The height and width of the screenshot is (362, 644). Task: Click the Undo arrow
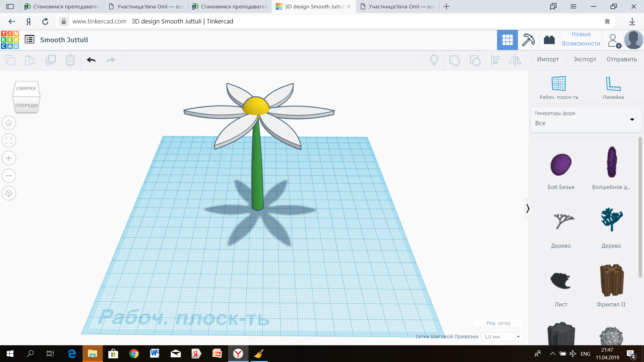point(91,60)
